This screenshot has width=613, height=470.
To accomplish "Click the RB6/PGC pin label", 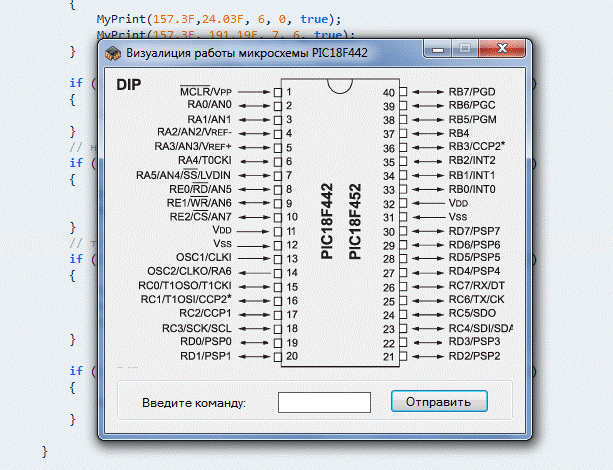I will (472, 105).
